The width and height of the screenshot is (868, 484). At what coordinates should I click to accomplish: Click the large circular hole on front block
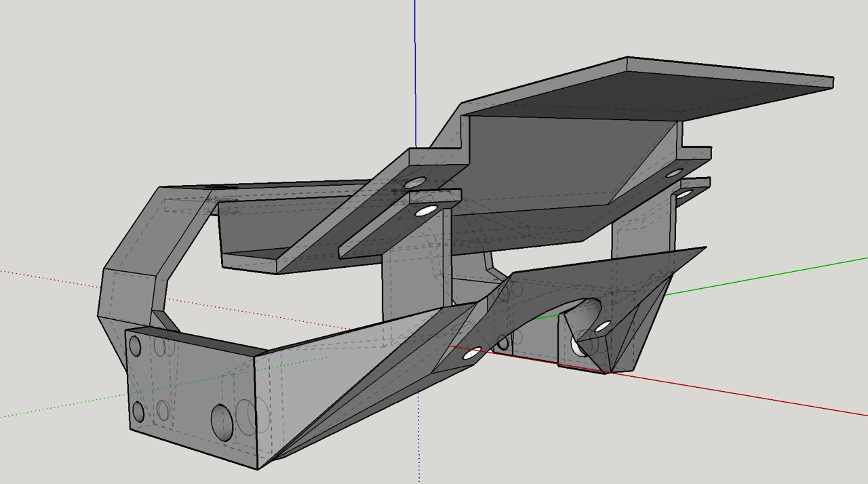pos(222,421)
